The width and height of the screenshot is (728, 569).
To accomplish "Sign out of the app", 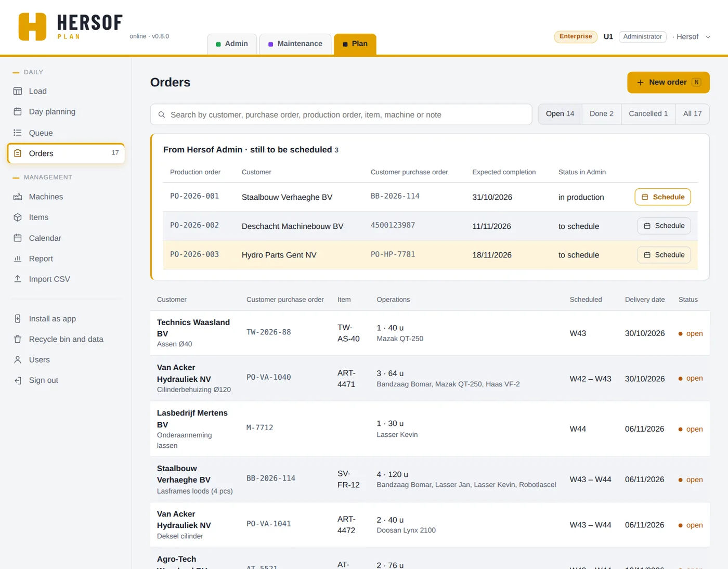I will 66,380.
